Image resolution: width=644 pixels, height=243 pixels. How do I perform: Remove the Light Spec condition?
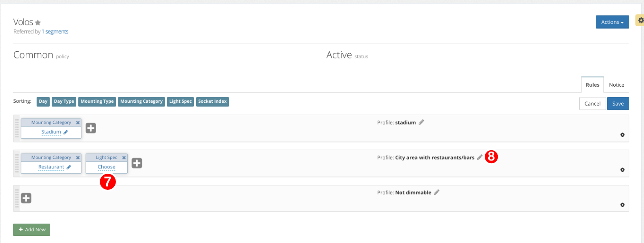[x=124, y=158]
